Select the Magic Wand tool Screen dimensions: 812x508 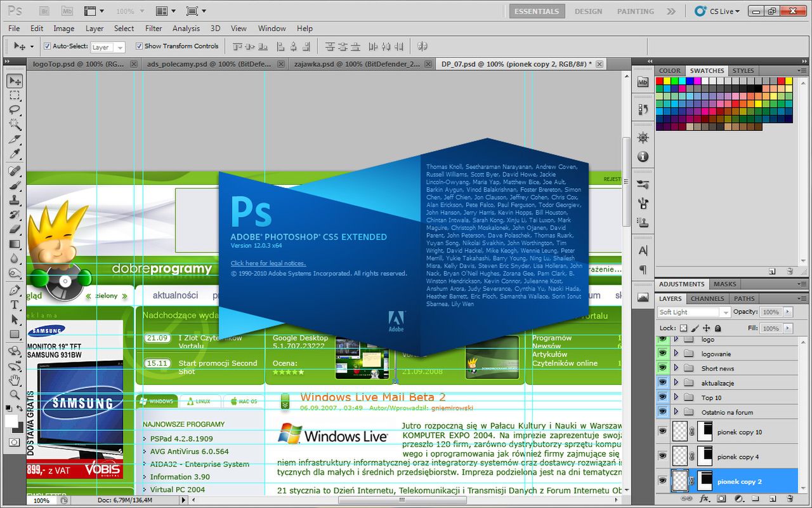[15, 124]
